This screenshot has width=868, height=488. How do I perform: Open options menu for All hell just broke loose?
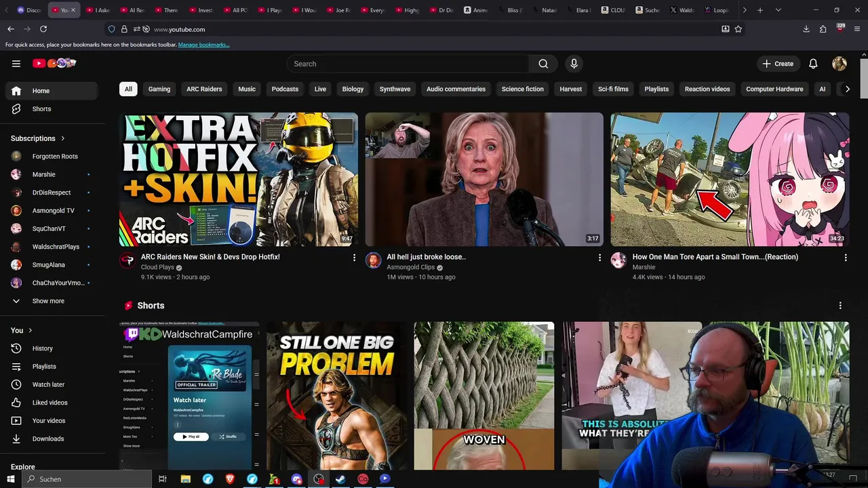(x=599, y=258)
